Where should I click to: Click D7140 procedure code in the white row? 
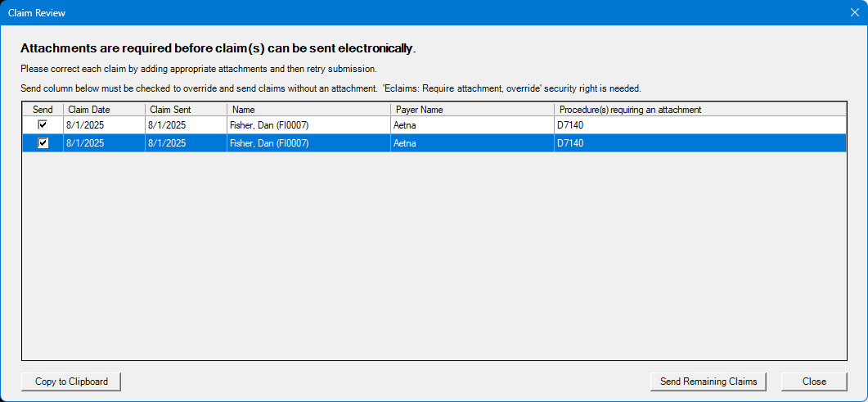pos(570,125)
